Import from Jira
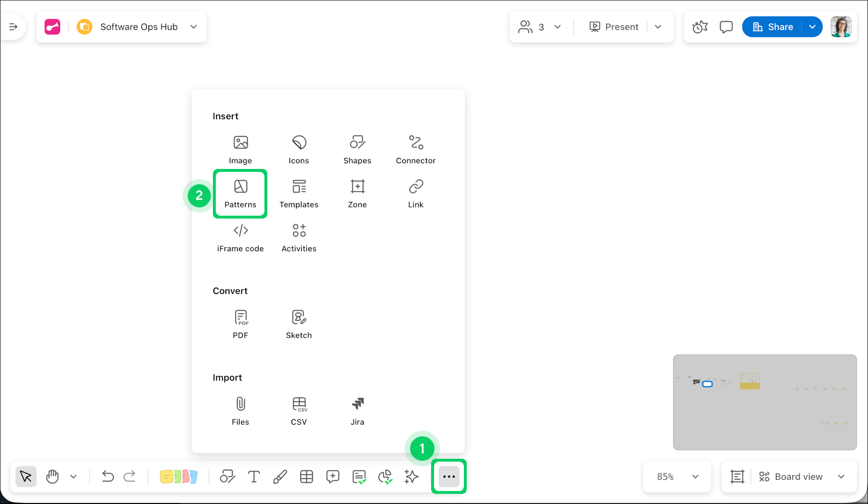Viewport: 868px width, 504px height. point(357,411)
